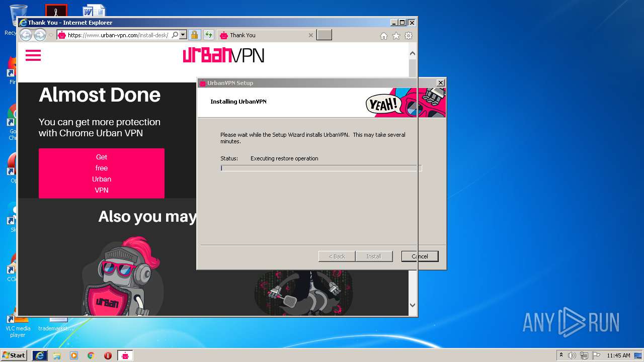Click the shielded robot illustration on webpage
Image resolution: width=644 pixels, height=362 pixels.
tap(123, 276)
